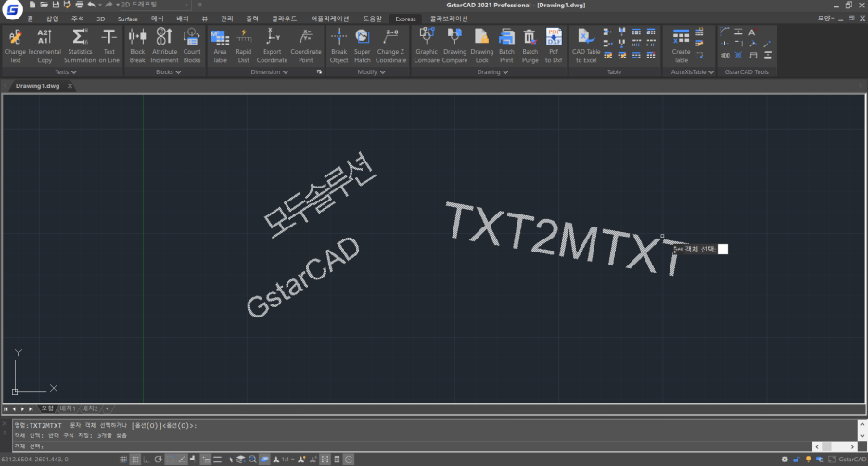Toggle snap mode in status bar

[x=123, y=460]
